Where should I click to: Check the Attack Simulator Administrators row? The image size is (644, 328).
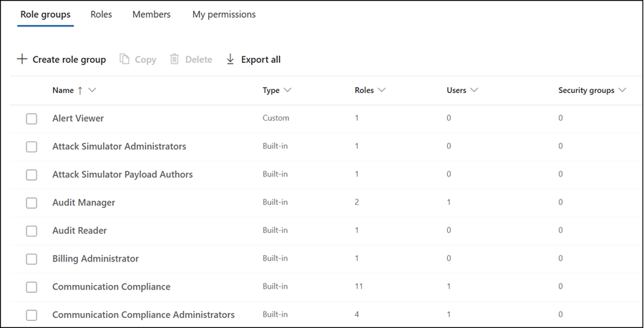[x=31, y=146]
